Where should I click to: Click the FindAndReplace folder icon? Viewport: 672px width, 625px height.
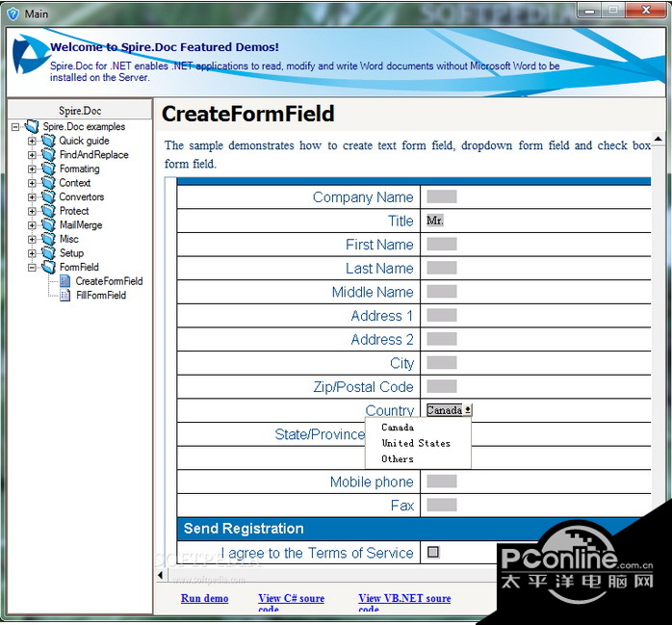point(48,155)
